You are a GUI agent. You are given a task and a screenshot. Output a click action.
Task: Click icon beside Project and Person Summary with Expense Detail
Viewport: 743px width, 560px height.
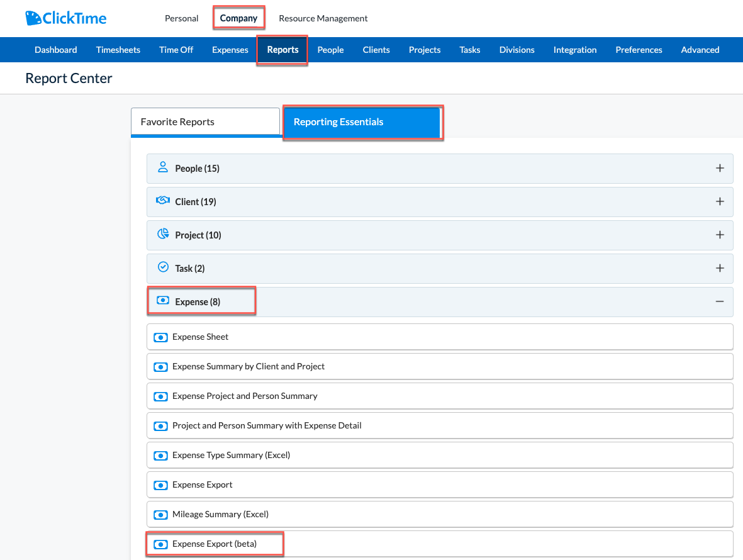160,427
